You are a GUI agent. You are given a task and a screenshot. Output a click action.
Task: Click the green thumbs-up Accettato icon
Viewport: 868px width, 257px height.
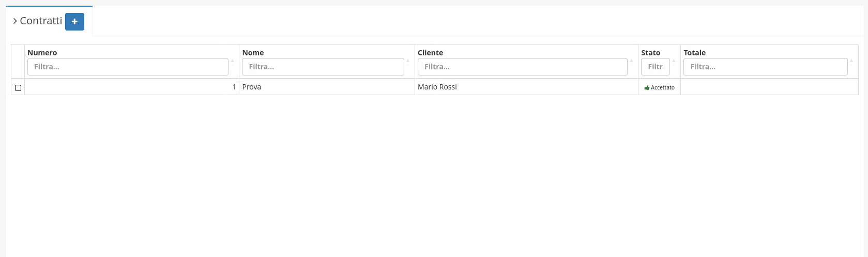(x=647, y=88)
